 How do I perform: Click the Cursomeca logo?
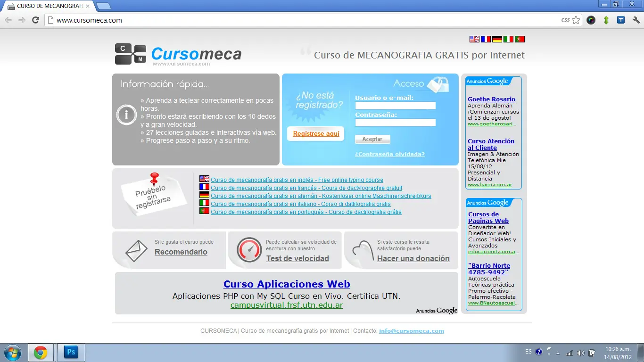tap(178, 55)
